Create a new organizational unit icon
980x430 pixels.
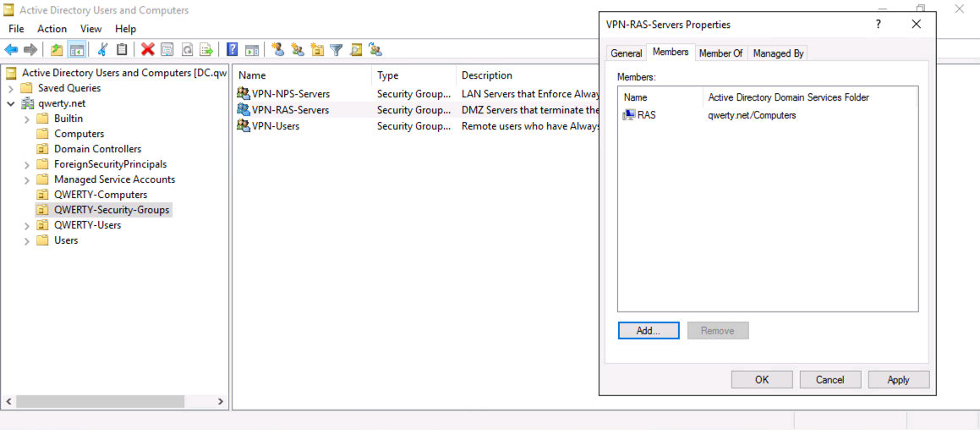[x=317, y=49]
